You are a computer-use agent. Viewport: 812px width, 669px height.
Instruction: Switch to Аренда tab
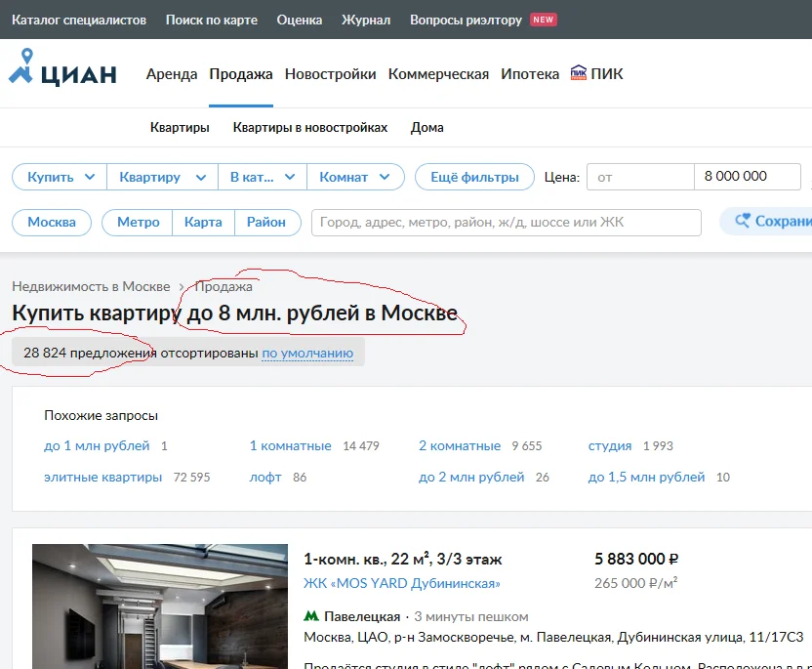(172, 74)
